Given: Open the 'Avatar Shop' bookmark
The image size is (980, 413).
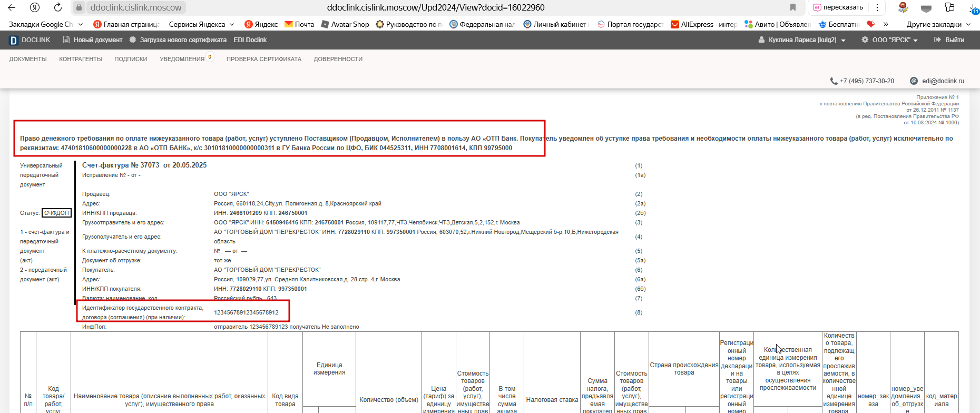Looking at the screenshot, I should [345, 24].
